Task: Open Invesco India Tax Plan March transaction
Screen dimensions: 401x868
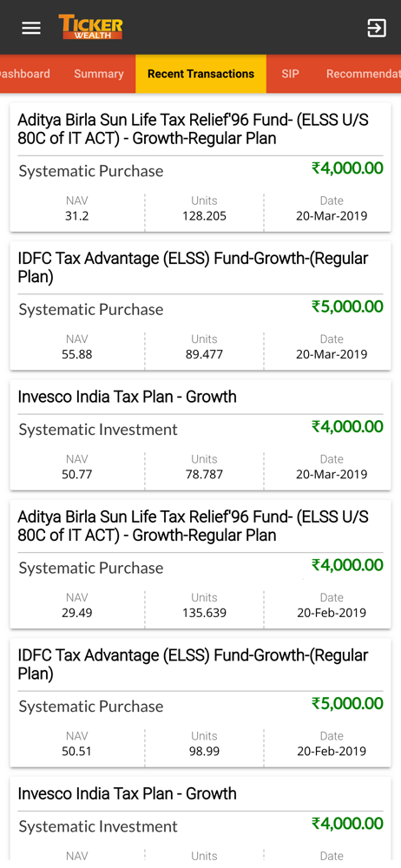Action: click(x=200, y=435)
